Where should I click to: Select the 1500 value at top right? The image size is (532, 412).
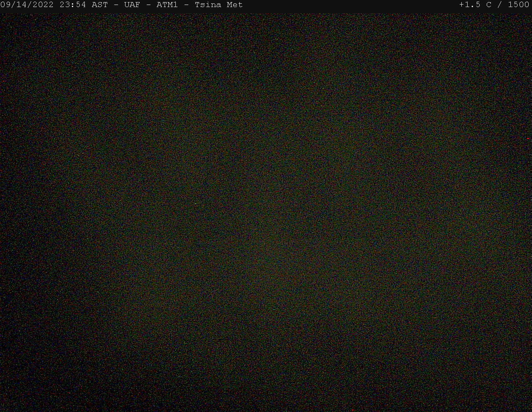[x=519, y=5]
